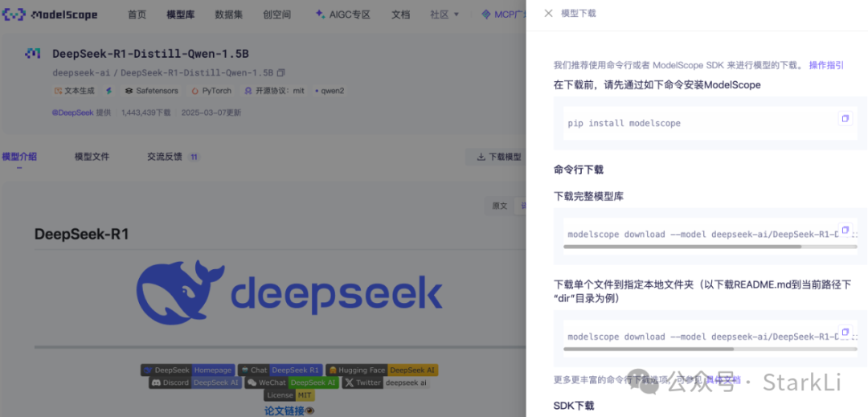868x417 pixels.
Task: Click the Hugging Face DeepSeek AI badge
Action: 382,370
